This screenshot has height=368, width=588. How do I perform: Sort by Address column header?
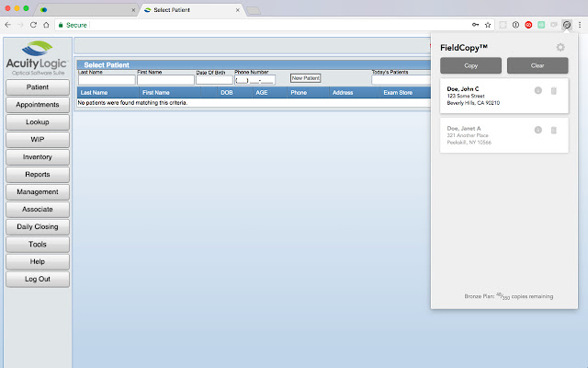(x=343, y=92)
